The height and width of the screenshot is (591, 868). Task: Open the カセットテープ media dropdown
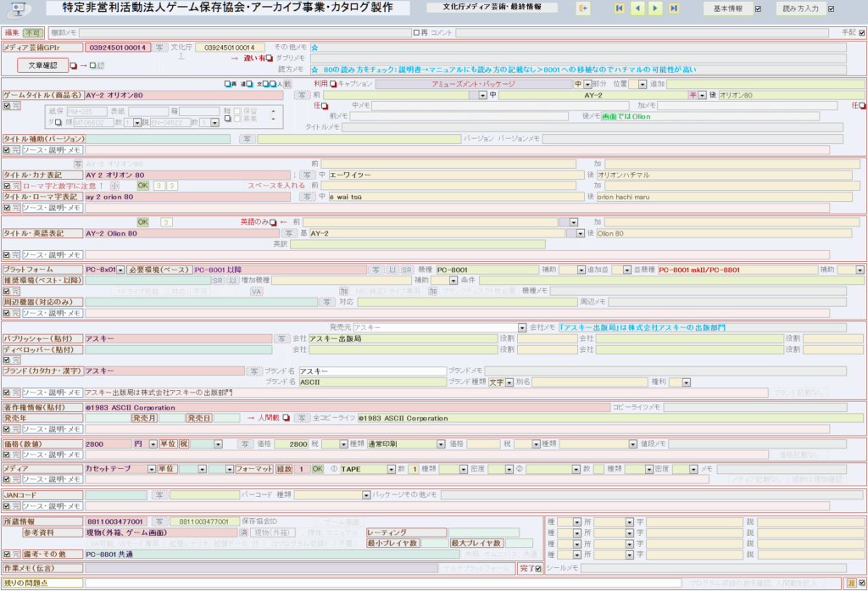pos(151,469)
